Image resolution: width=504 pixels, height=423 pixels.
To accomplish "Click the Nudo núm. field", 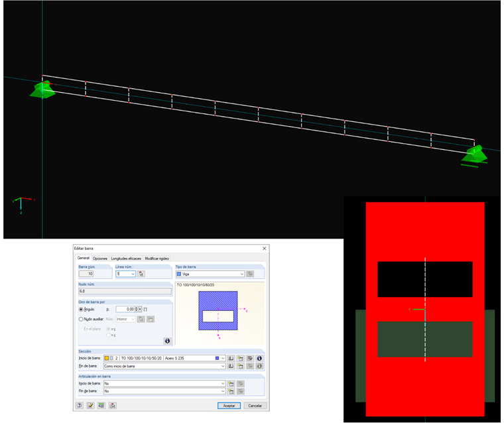I will pos(125,291).
